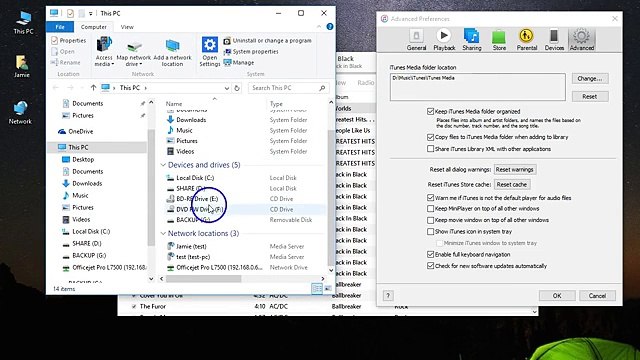Click the Access media ribbon icon
This screenshot has width=640, height=360.
pos(104,52)
